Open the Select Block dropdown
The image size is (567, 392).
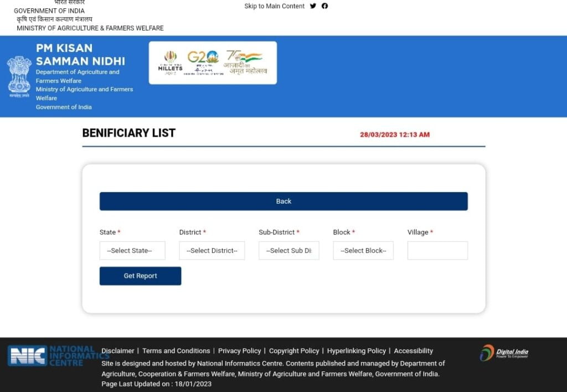tap(363, 251)
